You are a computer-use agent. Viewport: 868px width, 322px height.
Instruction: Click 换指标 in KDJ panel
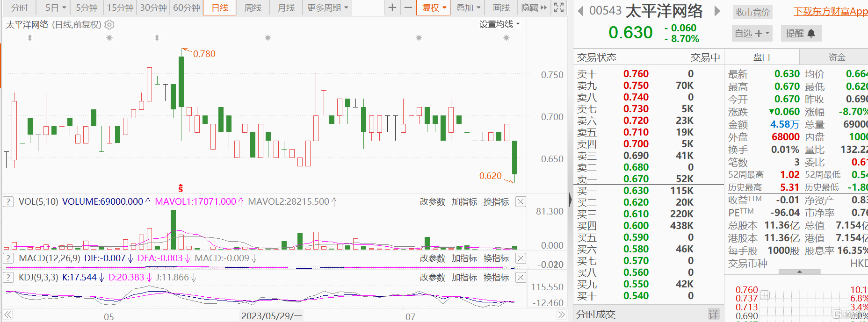click(496, 277)
